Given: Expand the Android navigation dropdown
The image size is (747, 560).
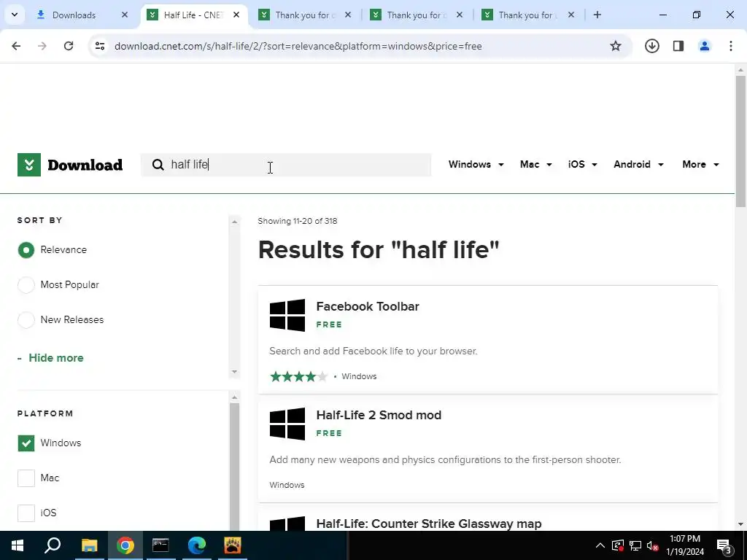Looking at the screenshot, I should coord(638,164).
